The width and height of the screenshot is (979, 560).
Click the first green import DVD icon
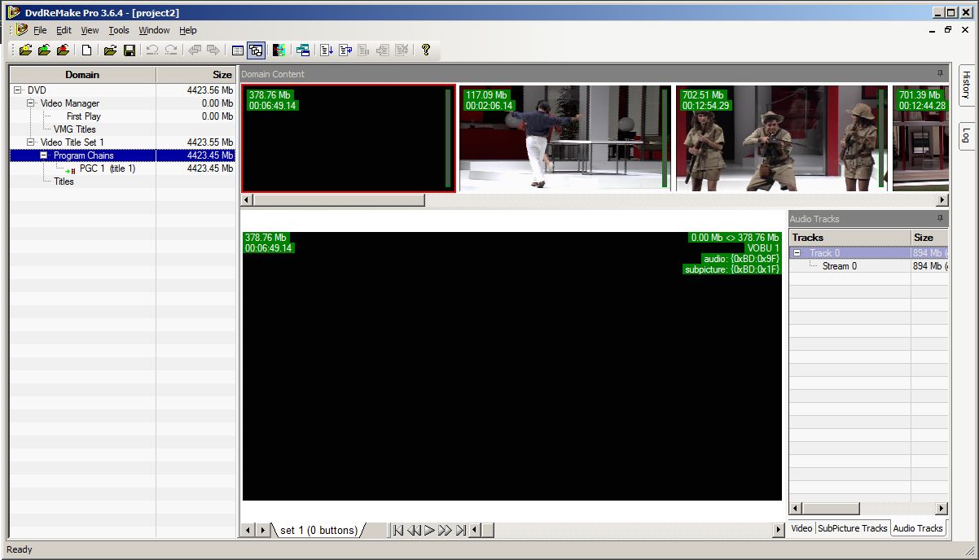pyautogui.click(x=26, y=50)
